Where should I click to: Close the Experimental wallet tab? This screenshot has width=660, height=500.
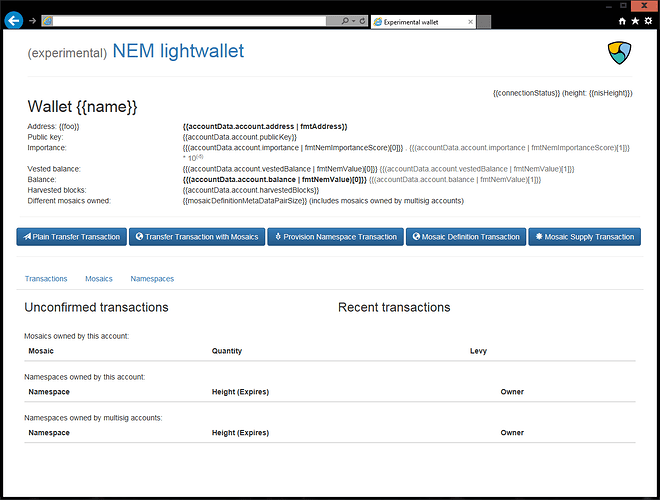pos(471,22)
